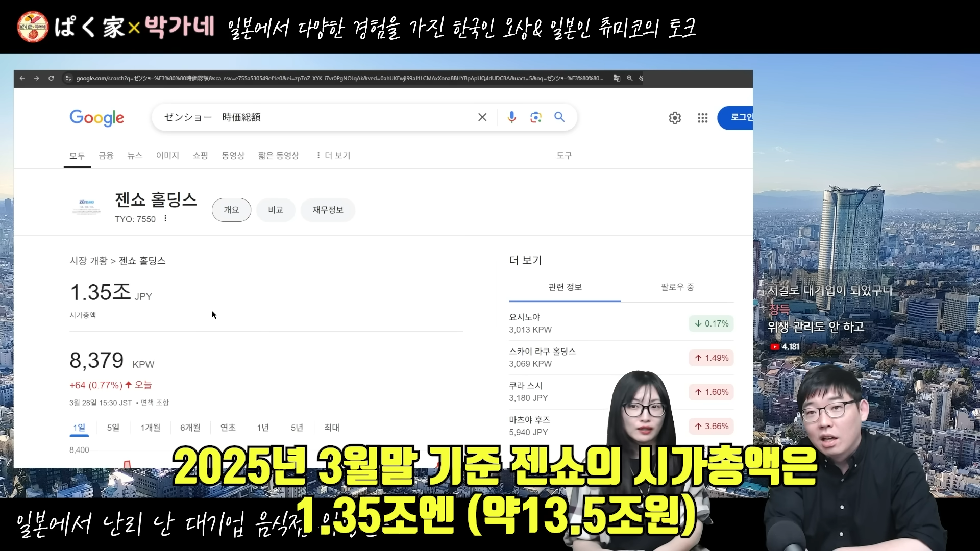
Task: Click the Zensho company logo thumbnail
Action: coord(86,207)
